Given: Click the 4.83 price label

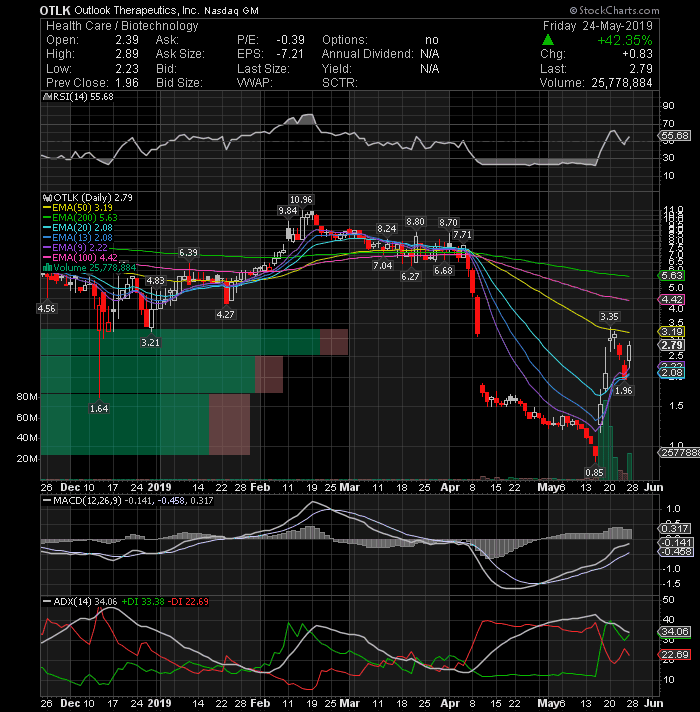Looking at the screenshot, I should click(155, 281).
